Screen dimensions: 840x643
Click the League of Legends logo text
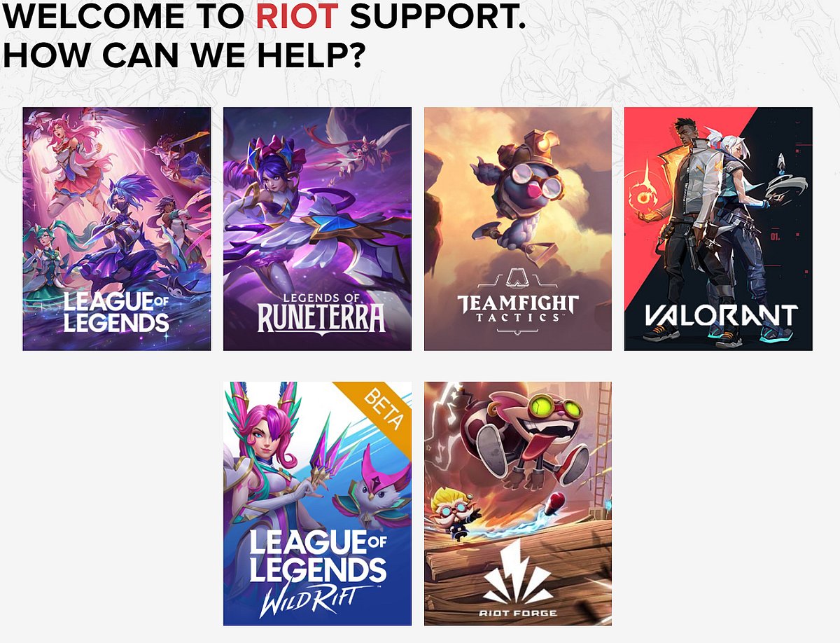[x=116, y=312]
